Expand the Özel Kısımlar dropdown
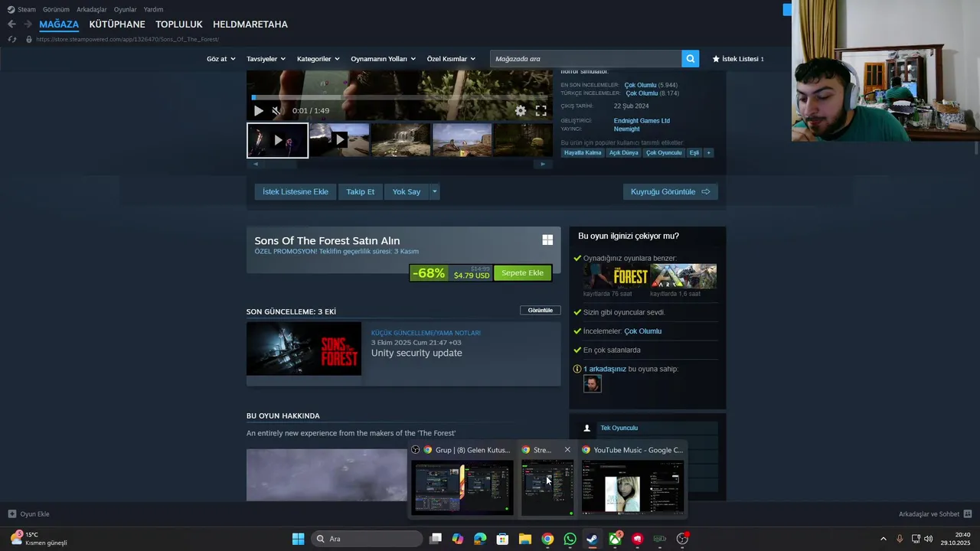 451,59
